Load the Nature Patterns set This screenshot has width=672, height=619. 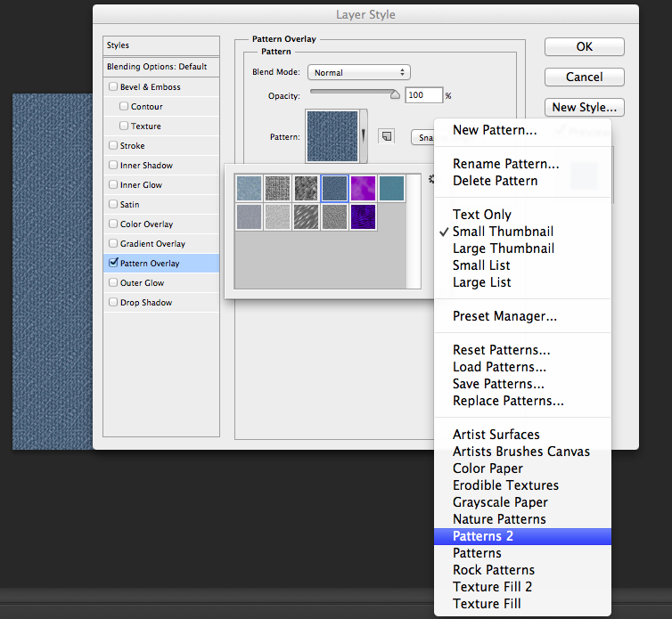(x=522, y=519)
